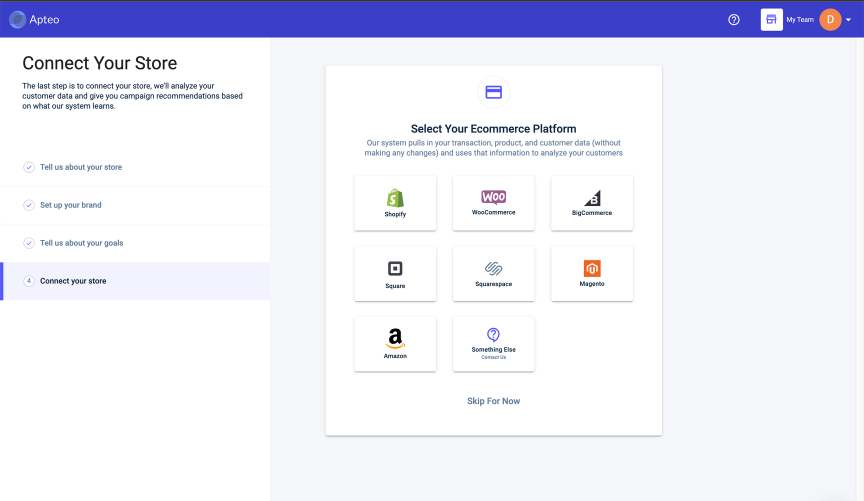Open Tell us about your goals step
864x501 pixels.
click(x=135, y=243)
